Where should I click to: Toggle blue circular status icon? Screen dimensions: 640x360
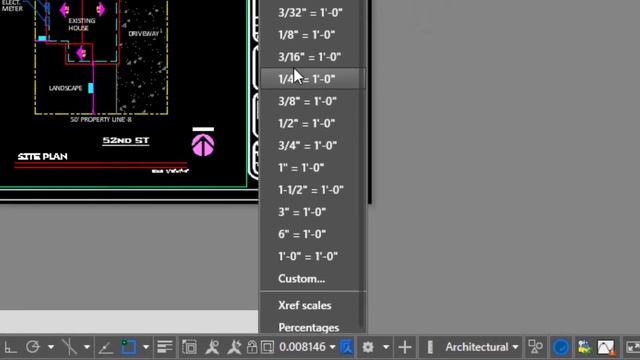[560, 347]
